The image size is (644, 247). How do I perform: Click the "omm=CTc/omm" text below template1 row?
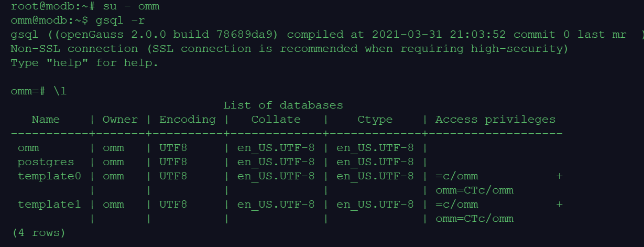tap(474, 219)
